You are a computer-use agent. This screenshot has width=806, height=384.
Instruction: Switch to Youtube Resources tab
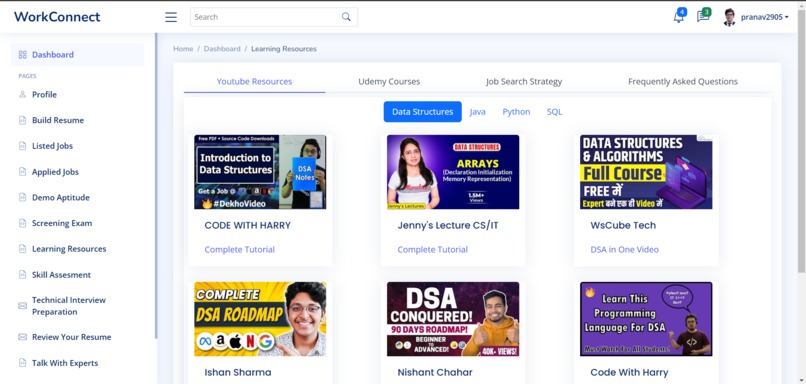click(254, 81)
